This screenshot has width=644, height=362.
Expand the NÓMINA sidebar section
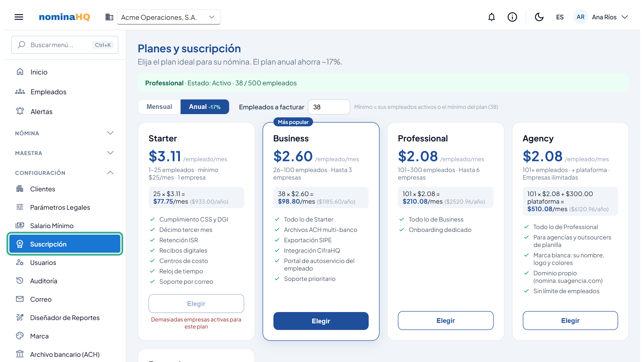[x=65, y=133]
